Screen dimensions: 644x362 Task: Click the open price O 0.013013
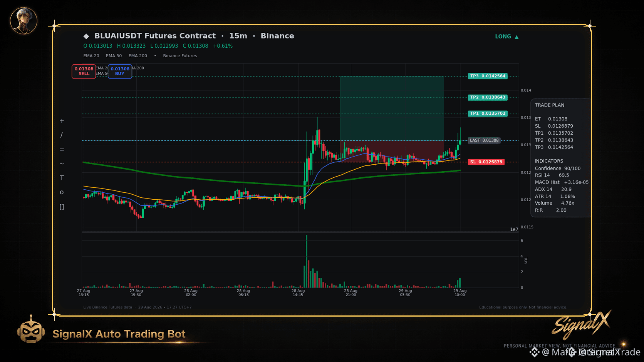coord(98,46)
